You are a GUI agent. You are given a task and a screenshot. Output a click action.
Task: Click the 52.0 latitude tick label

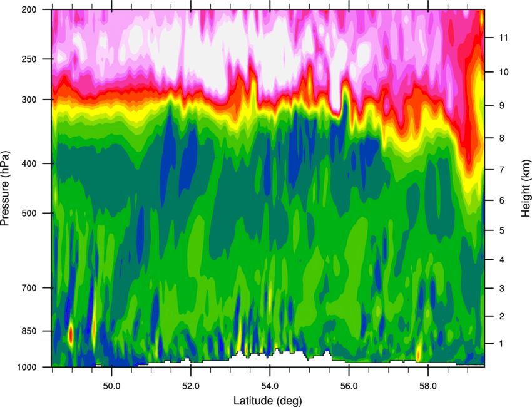[x=191, y=386]
